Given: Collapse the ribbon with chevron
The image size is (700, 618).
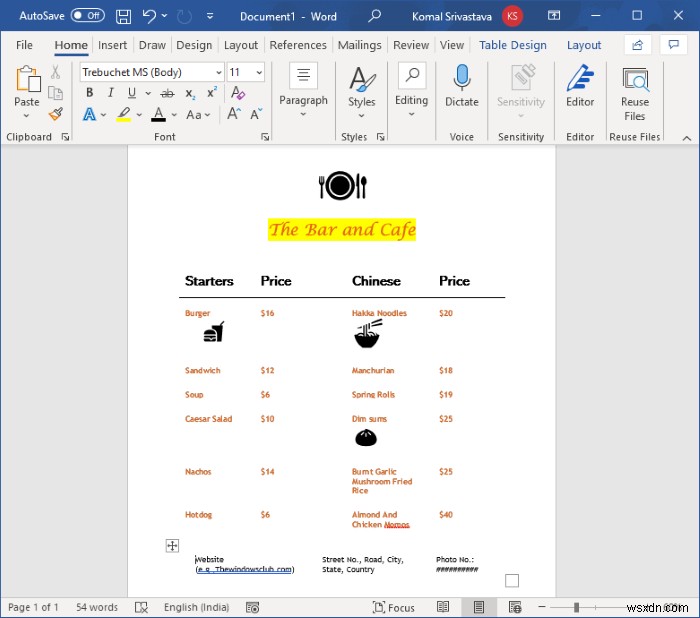Looking at the screenshot, I should pos(687,138).
